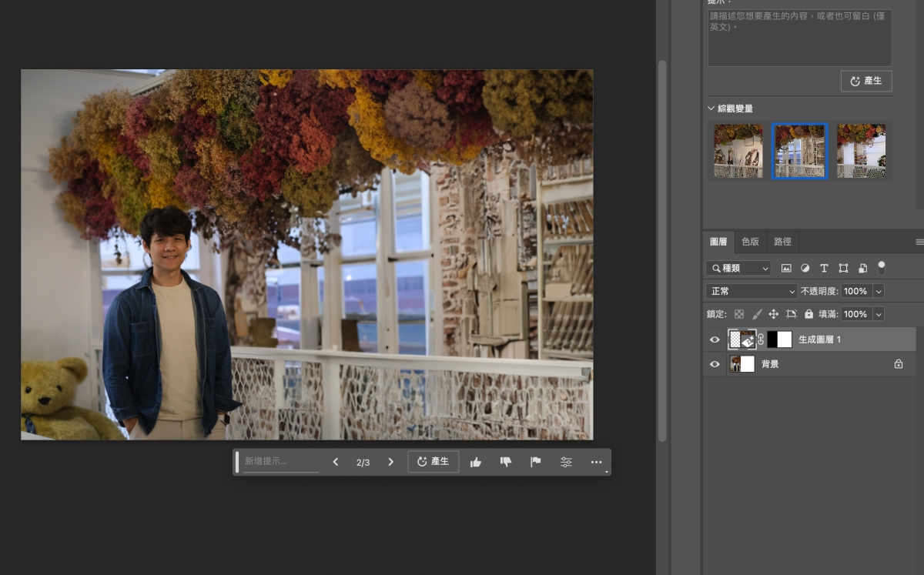924x575 pixels.
Task: Go to next variation with right arrow
Action: click(390, 462)
